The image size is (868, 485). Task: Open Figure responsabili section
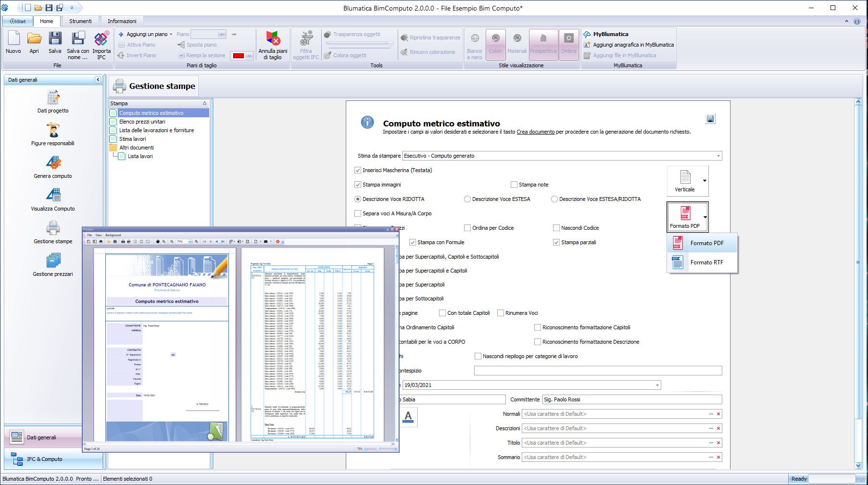tap(53, 135)
